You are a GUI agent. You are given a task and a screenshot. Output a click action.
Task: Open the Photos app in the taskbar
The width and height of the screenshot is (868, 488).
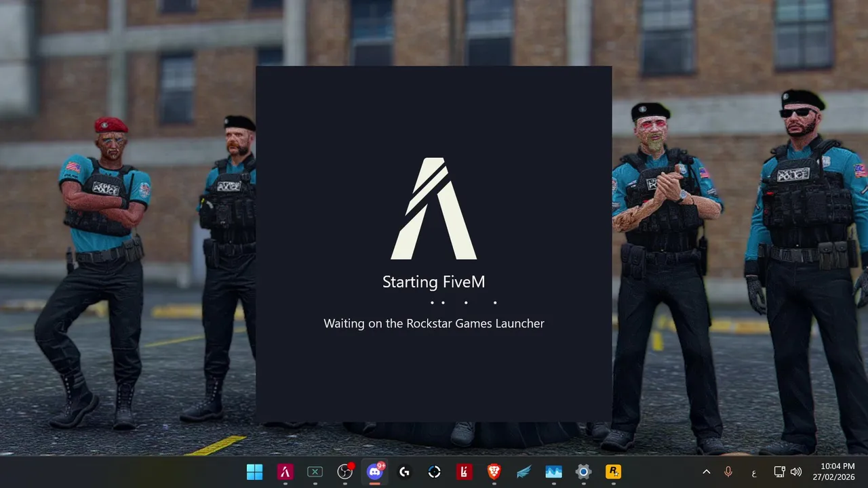(554, 472)
